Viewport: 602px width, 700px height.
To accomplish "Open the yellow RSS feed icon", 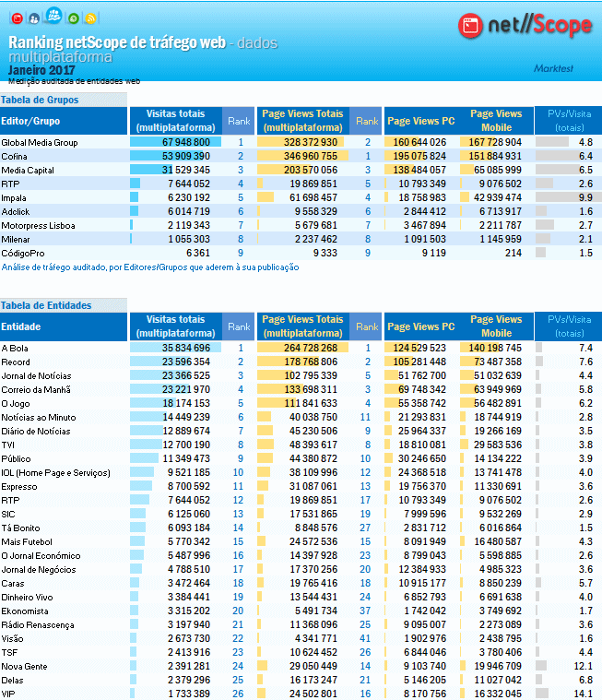I will 92,18.
